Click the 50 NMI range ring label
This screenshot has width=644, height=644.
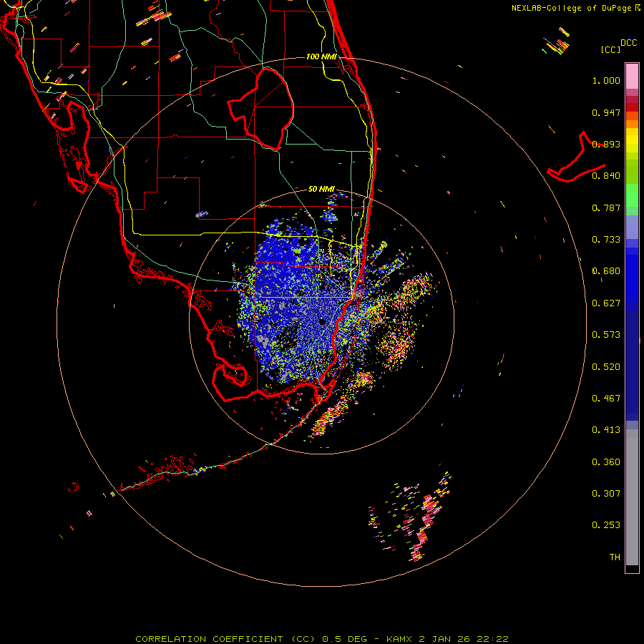click(321, 189)
